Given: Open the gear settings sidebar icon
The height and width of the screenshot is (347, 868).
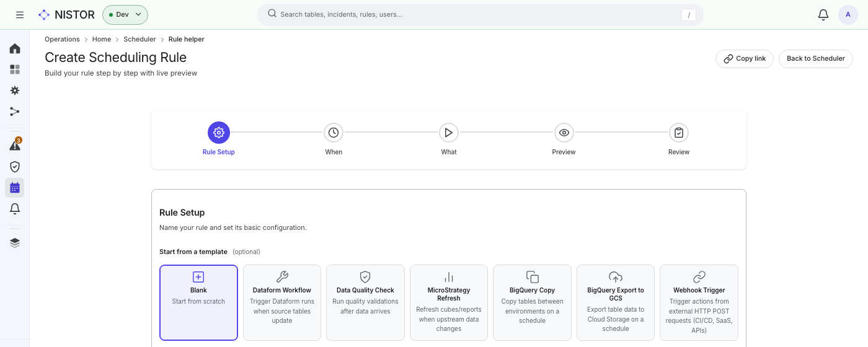Looking at the screenshot, I should click(15, 90).
